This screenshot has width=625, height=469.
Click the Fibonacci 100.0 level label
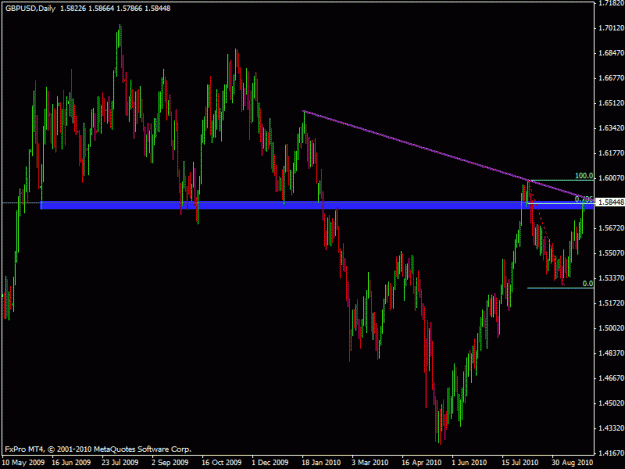(x=584, y=176)
